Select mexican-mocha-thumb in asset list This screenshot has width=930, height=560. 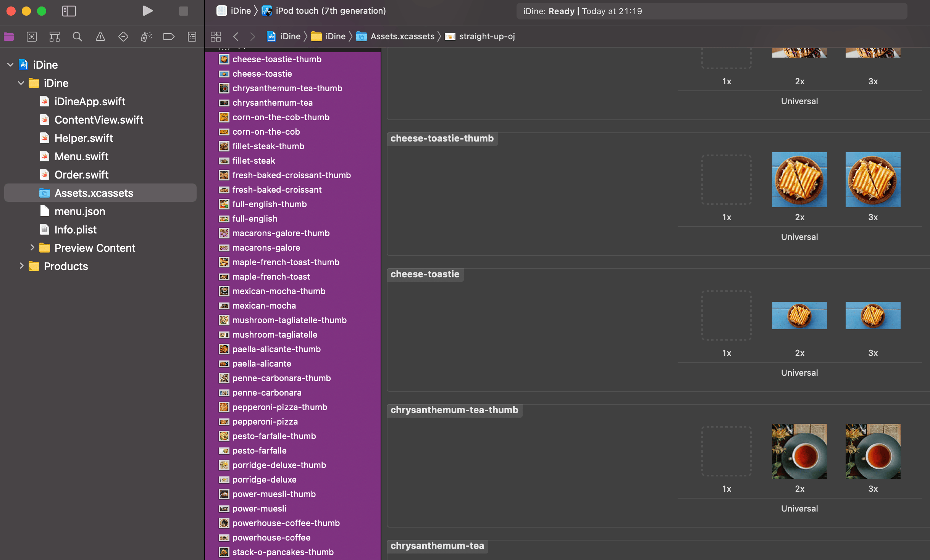(279, 291)
